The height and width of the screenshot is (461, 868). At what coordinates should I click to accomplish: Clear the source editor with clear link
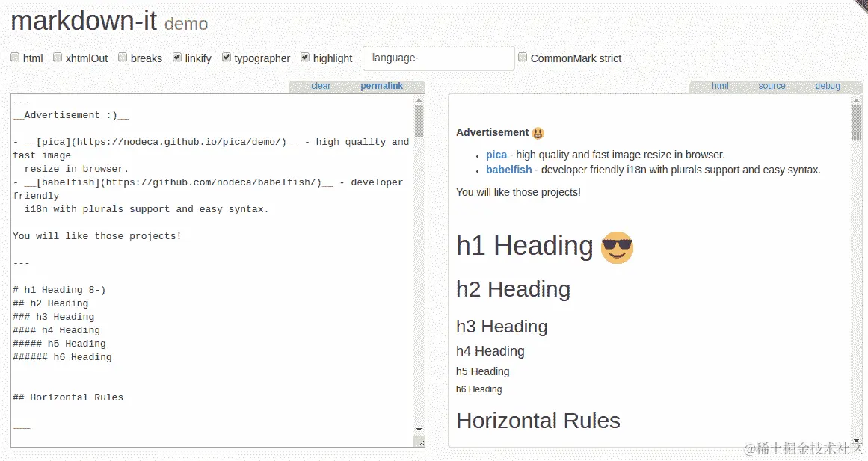pos(321,86)
